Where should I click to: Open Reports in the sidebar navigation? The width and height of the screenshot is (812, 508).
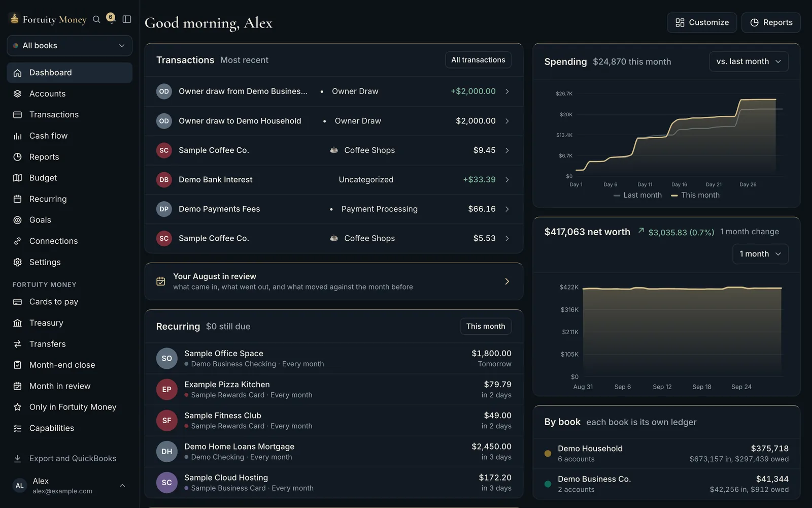tap(70, 157)
